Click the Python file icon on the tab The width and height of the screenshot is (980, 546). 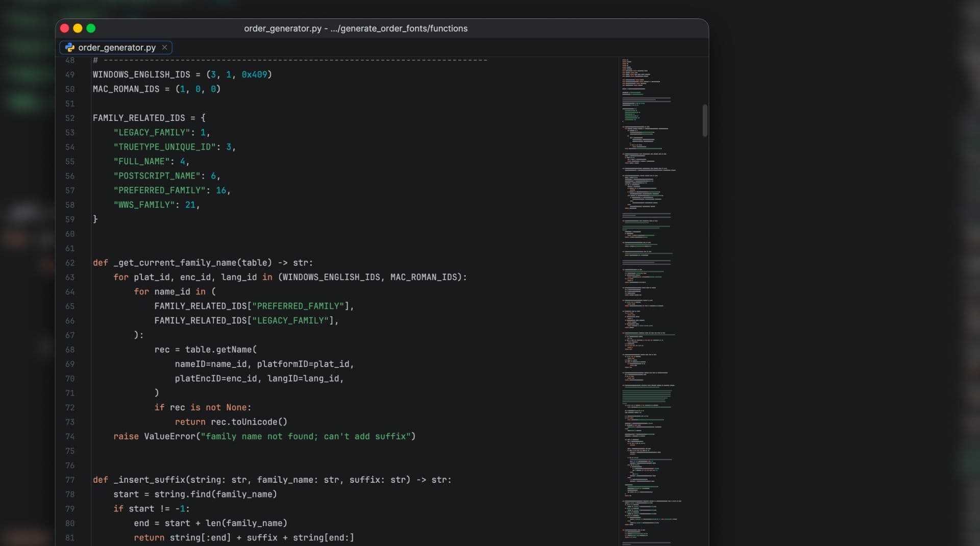tap(70, 47)
